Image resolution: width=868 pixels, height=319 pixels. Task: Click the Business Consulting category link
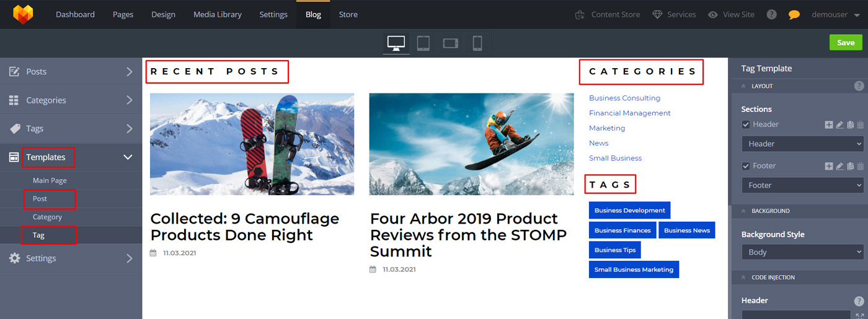coord(624,98)
